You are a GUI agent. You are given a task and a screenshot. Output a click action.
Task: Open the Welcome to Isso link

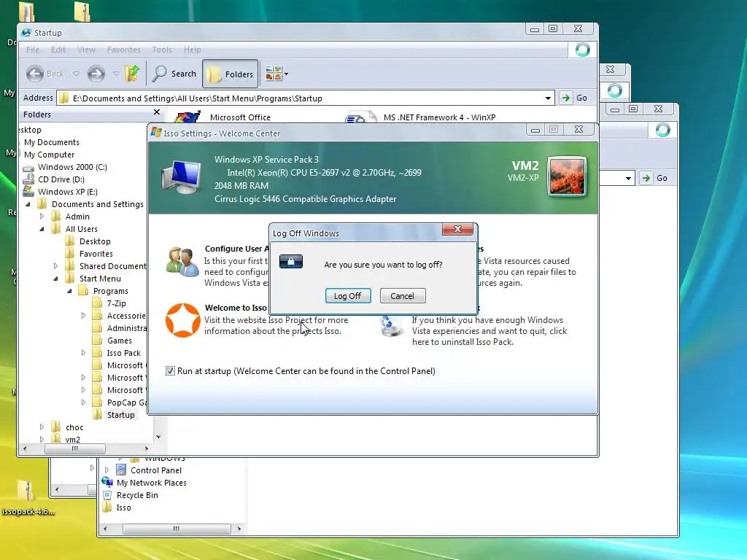(x=236, y=308)
